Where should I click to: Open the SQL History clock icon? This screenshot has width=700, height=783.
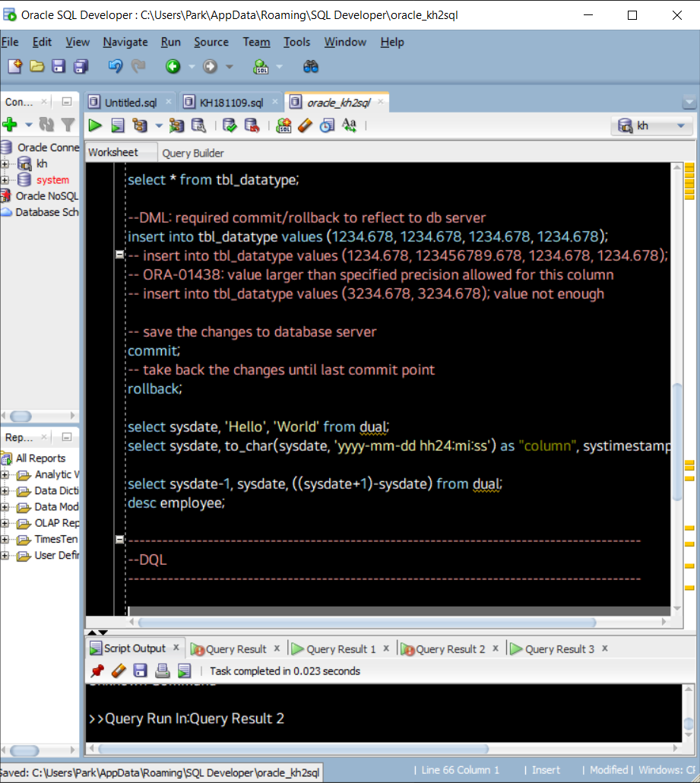[327, 125]
